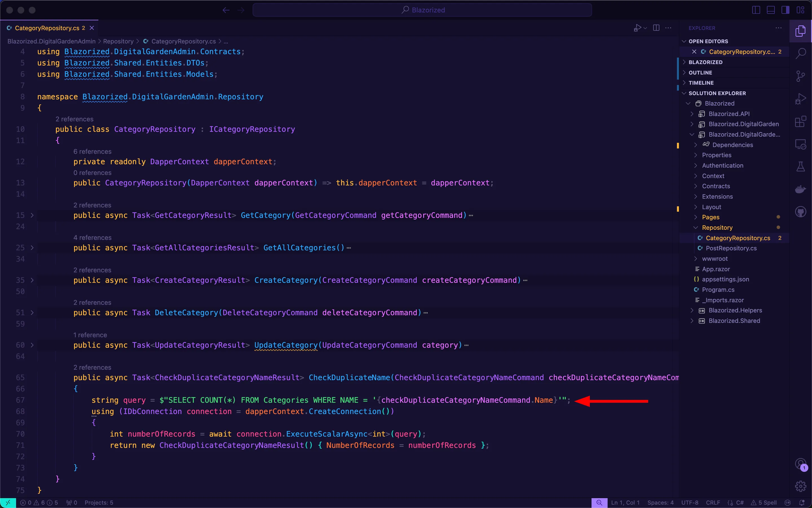Expand the Dependencies node
The width and height of the screenshot is (812, 508).
point(734,145)
